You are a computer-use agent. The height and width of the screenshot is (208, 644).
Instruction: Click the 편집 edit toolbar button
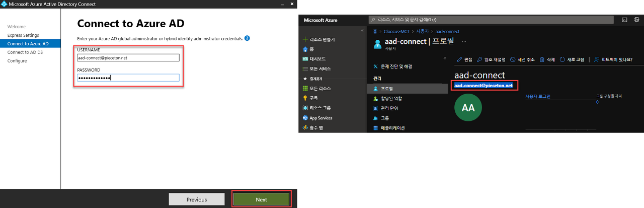[x=464, y=59]
